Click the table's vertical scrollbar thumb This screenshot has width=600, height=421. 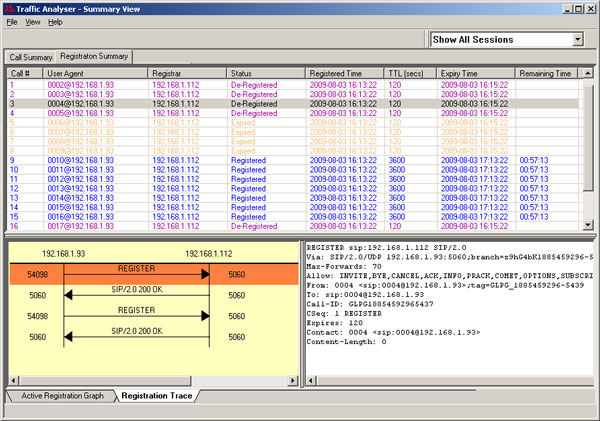[x=588, y=138]
